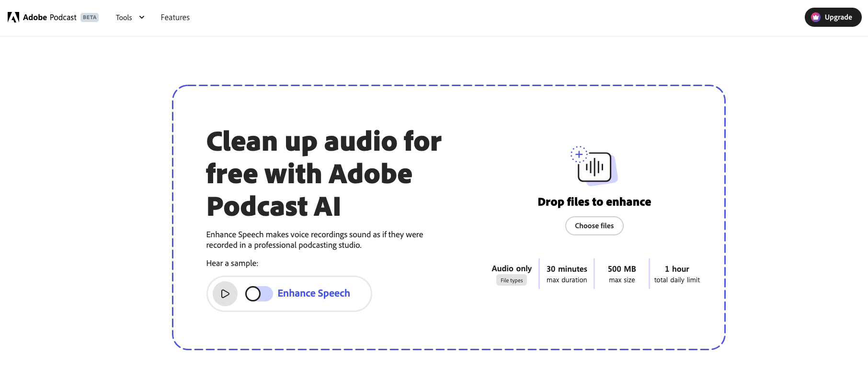Click the 'Hear a sample:' text
The width and height of the screenshot is (868, 366).
point(232,263)
